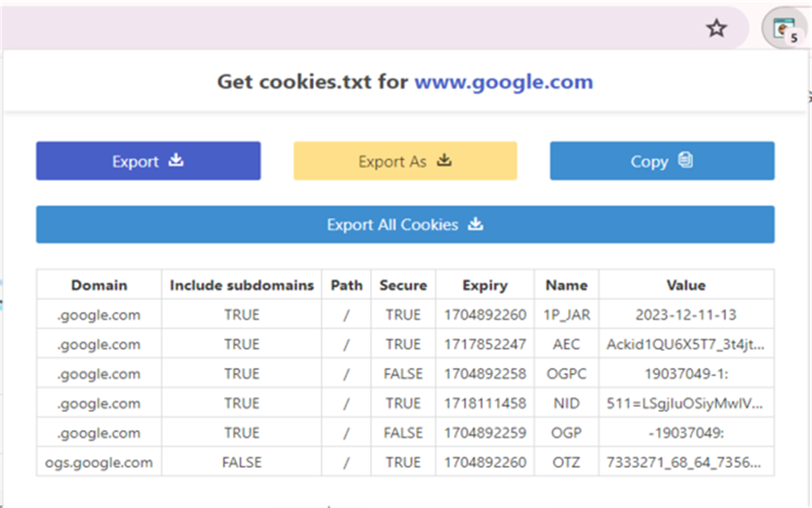The image size is (812, 508).
Task: Click the ogs.google.com domain cell
Action: click(x=98, y=462)
